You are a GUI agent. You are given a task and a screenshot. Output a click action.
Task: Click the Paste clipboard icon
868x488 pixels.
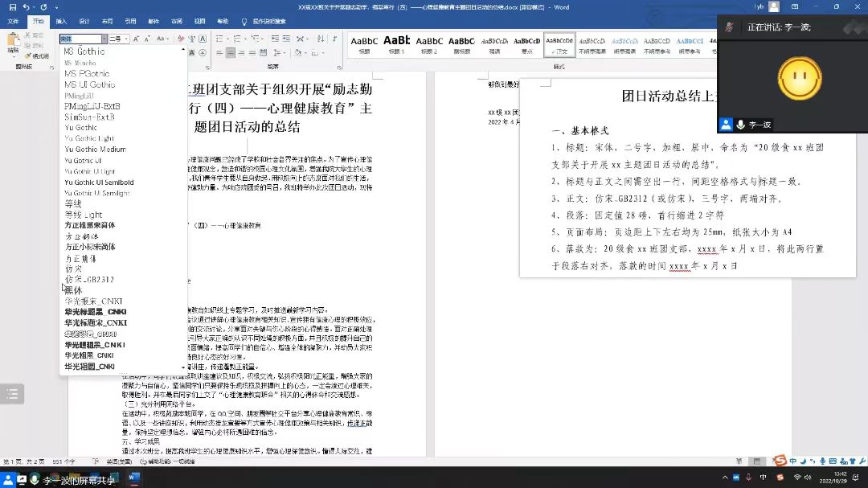pyautogui.click(x=13, y=42)
